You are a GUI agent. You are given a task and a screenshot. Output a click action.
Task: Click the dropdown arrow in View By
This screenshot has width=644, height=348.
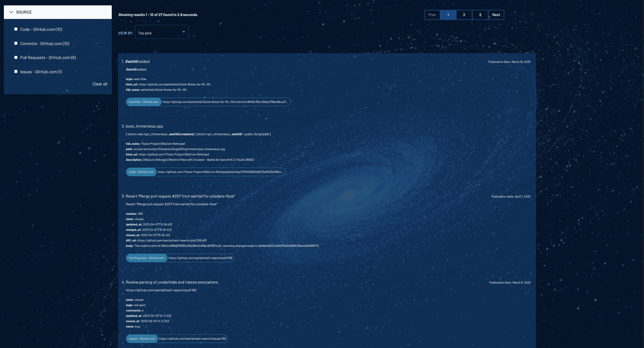tap(184, 32)
